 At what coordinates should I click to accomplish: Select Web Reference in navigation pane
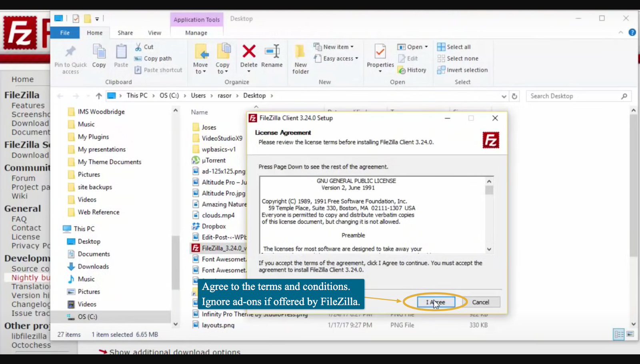coord(98,212)
